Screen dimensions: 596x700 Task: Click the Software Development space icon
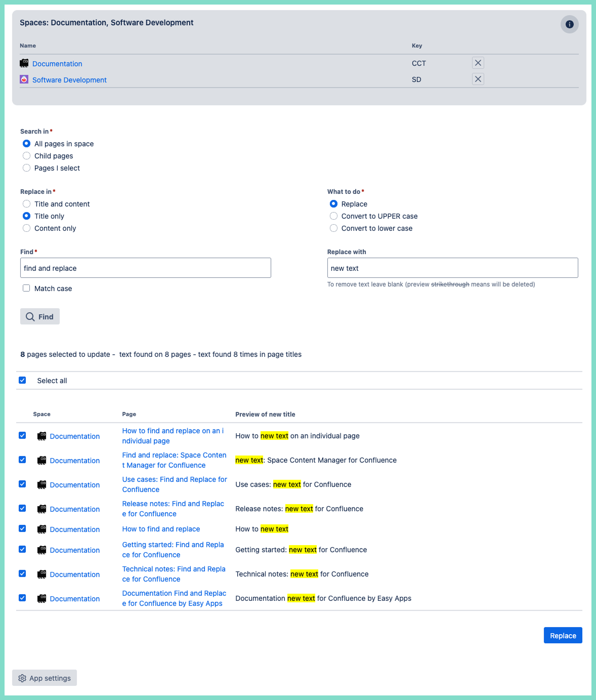click(x=24, y=79)
